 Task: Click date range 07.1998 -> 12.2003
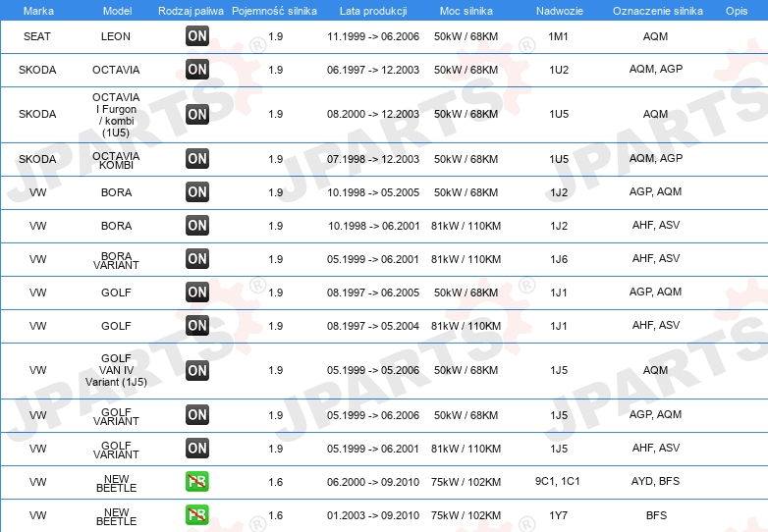coord(373,159)
